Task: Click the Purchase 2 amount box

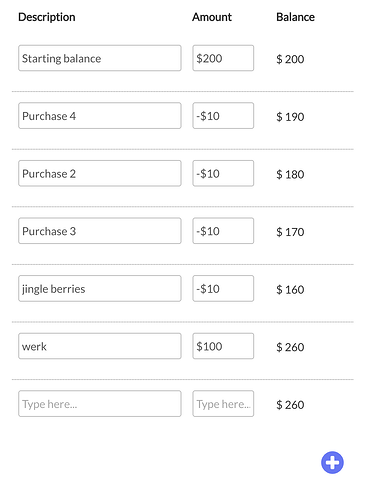Action: pos(223,173)
